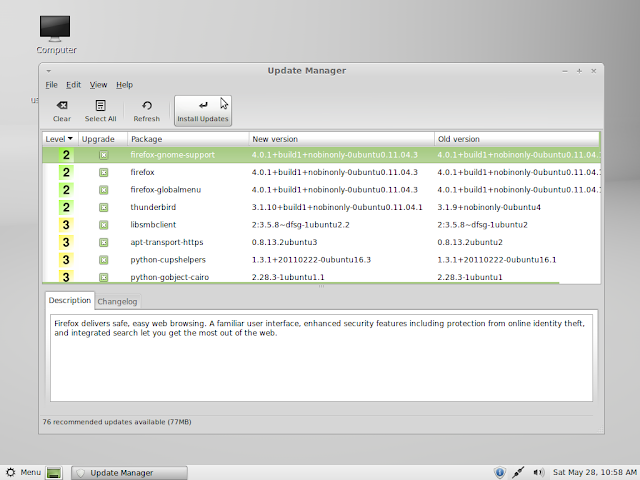Uncheck upgrade box for python-cupshelpers

point(104,260)
